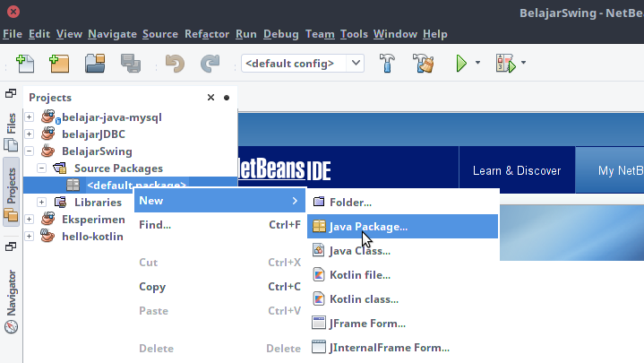Choose JFrame Form from the submenu

pos(367,324)
